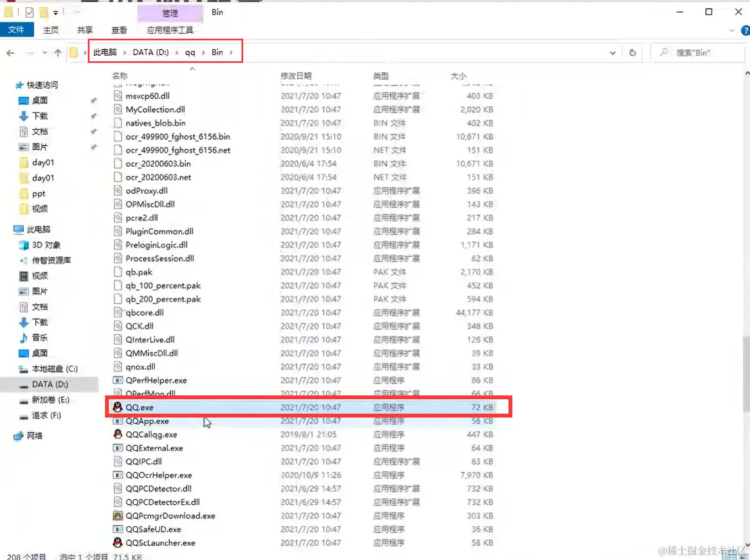
Task: Select the QQOcrHelper.exe file icon
Action: pyautogui.click(x=118, y=475)
